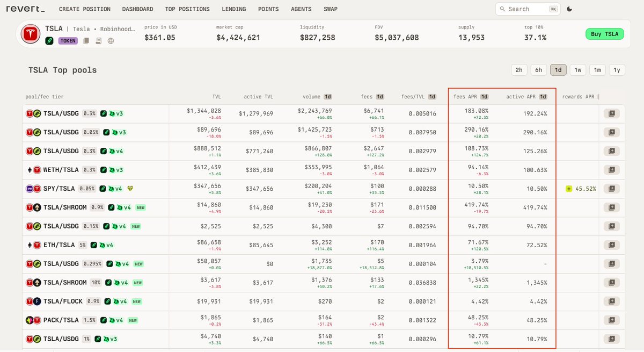This screenshot has height=352, width=644.
Task: Sort by the fees APR column header
Action: click(471, 97)
